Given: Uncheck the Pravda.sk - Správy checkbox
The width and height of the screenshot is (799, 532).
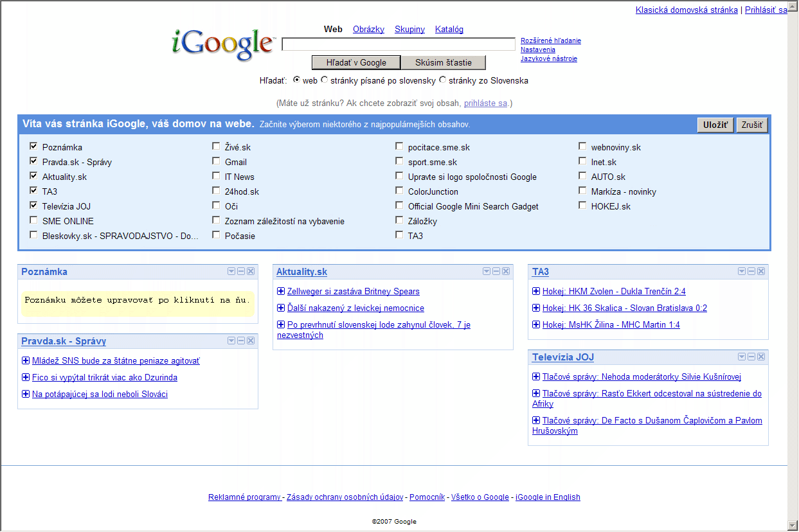Looking at the screenshot, I should [x=33, y=161].
